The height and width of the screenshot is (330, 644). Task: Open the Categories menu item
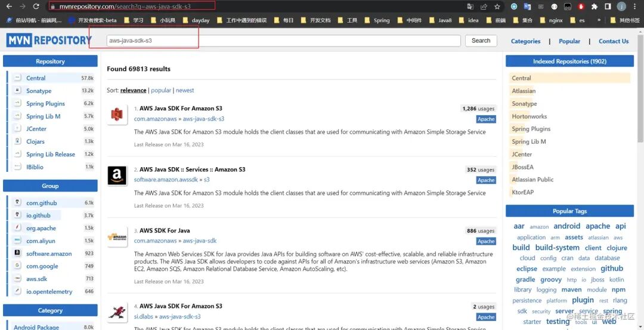pyautogui.click(x=525, y=41)
